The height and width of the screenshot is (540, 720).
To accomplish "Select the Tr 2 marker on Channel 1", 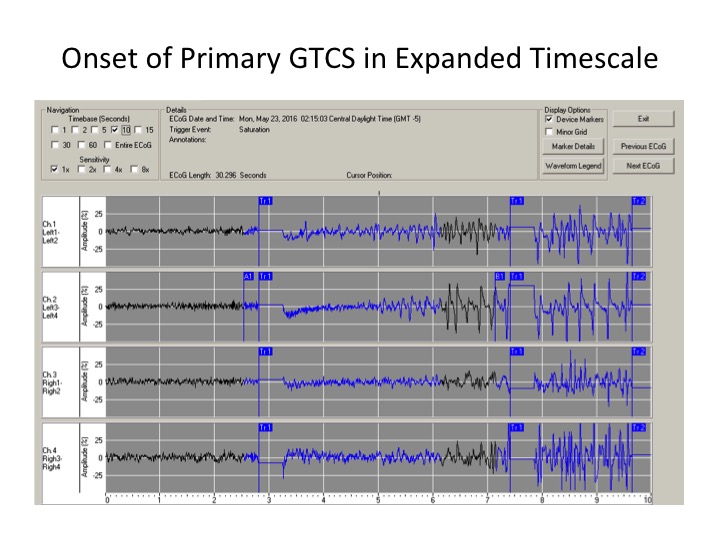I will [x=638, y=201].
